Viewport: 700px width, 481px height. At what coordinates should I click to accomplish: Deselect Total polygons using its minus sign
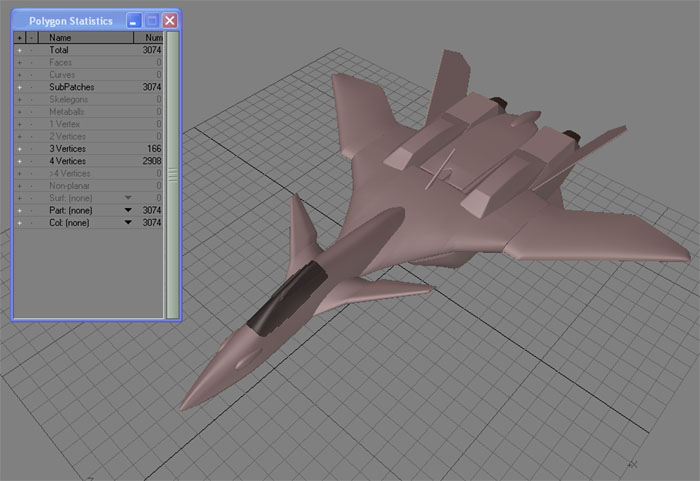click(31, 50)
